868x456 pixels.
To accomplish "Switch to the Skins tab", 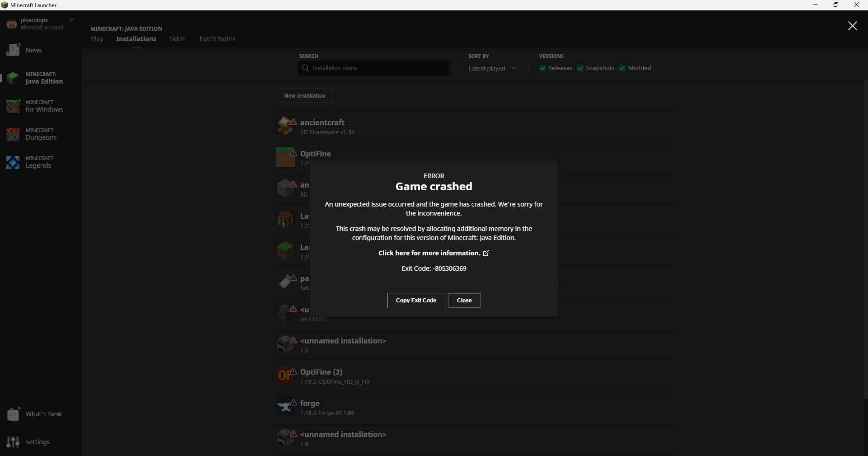I will click(x=177, y=39).
